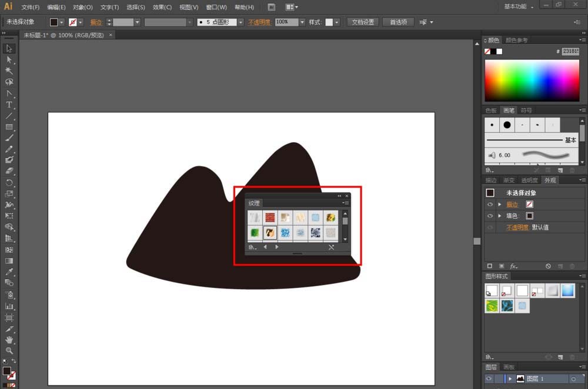Image resolution: width=588 pixels, height=389 pixels.
Task: Pick a color from the spectrum bar
Action: pos(532,80)
